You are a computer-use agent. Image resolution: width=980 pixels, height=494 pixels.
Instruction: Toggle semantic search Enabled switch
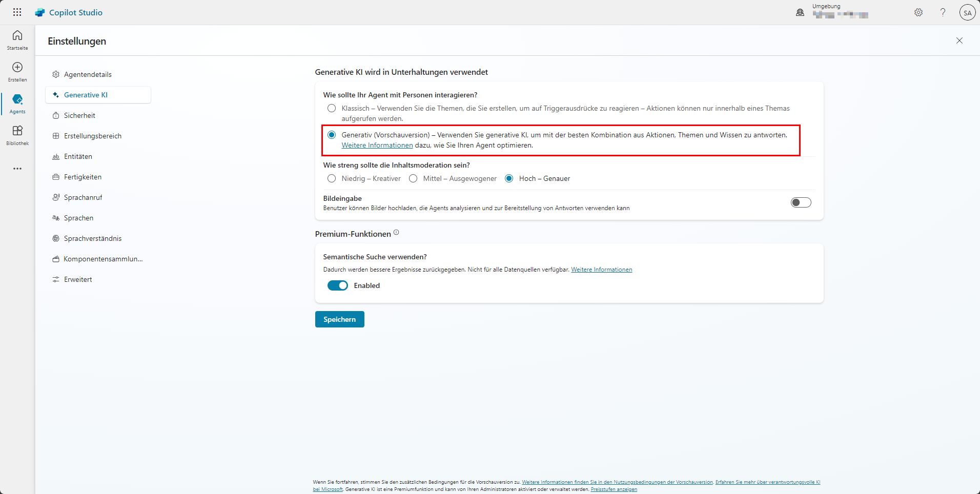pos(338,285)
